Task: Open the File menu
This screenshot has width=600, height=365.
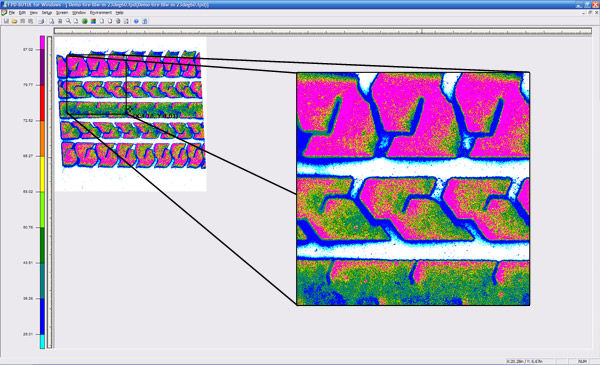Action: click(x=11, y=13)
